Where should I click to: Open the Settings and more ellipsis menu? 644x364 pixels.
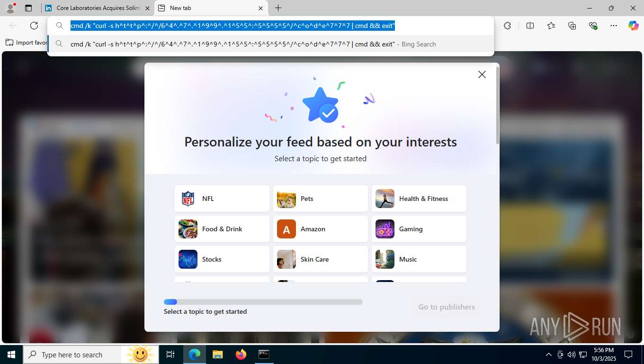click(x=614, y=26)
